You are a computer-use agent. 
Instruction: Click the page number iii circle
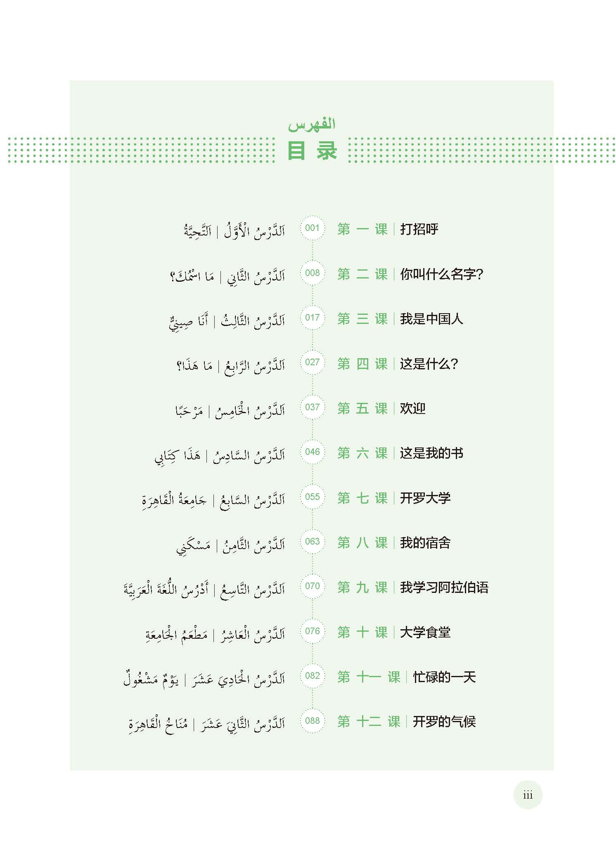tap(528, 795)
